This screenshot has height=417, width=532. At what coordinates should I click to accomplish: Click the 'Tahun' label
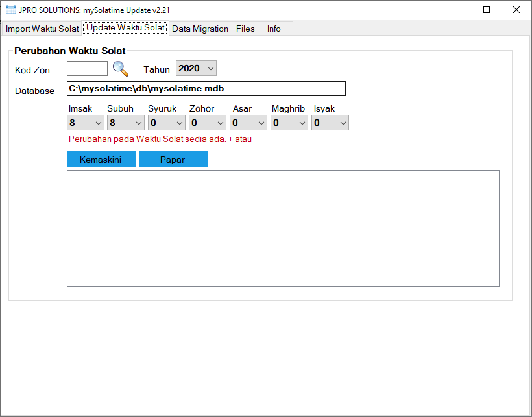(x=156, y=69)
